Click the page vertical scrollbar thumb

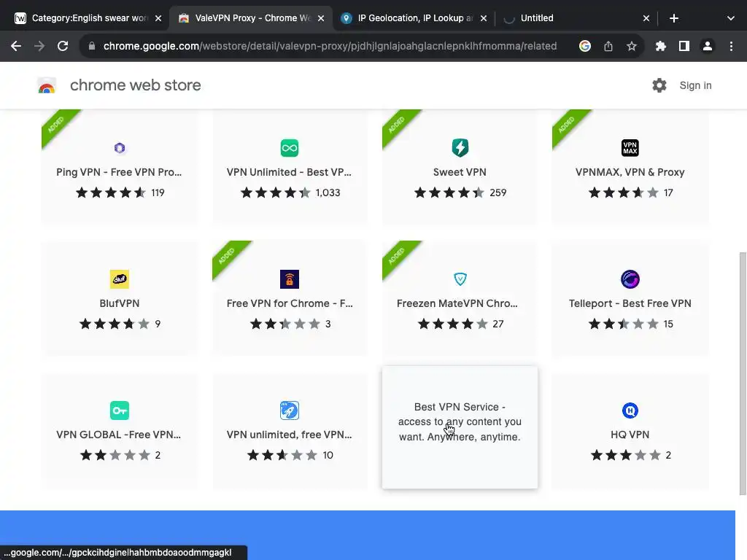743,374
